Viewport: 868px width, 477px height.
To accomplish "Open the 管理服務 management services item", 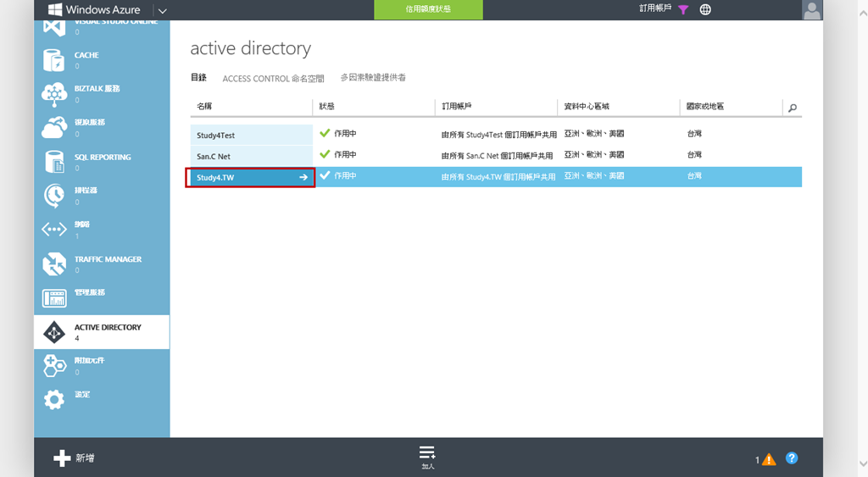I will tap(102, 297).
